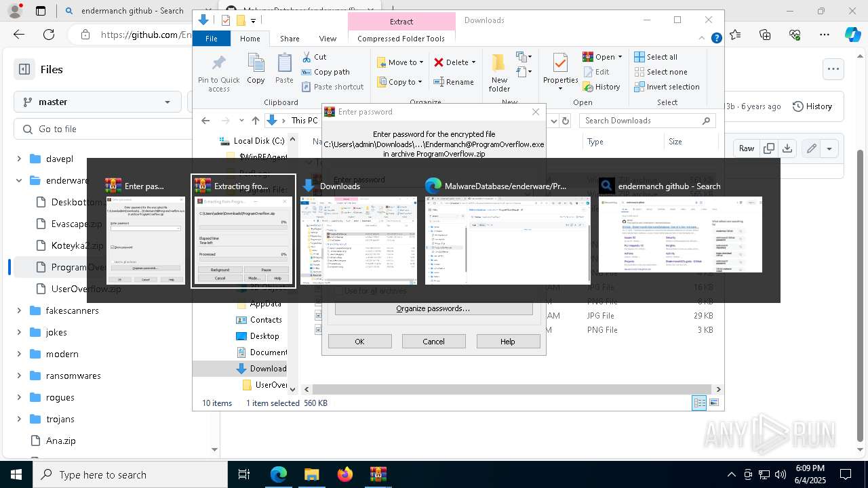Click Organize passwords button
This screenshot has width=868, height=488.
[433, 308]
